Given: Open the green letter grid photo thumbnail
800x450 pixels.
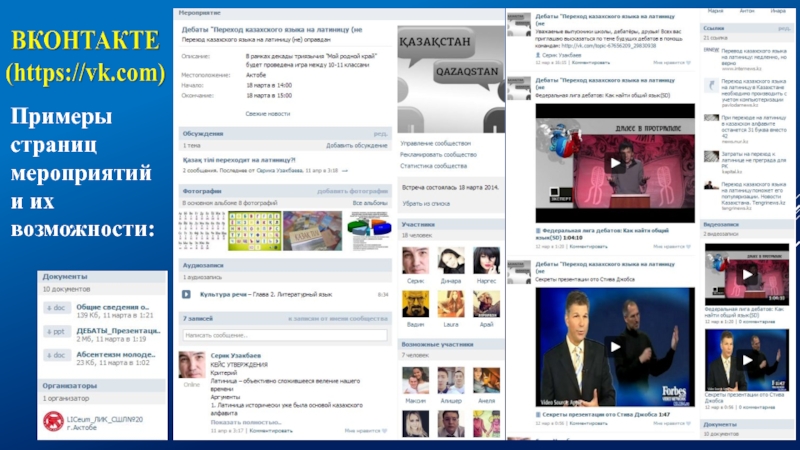Looking at the screenshot, I should [x=255, y=231].
